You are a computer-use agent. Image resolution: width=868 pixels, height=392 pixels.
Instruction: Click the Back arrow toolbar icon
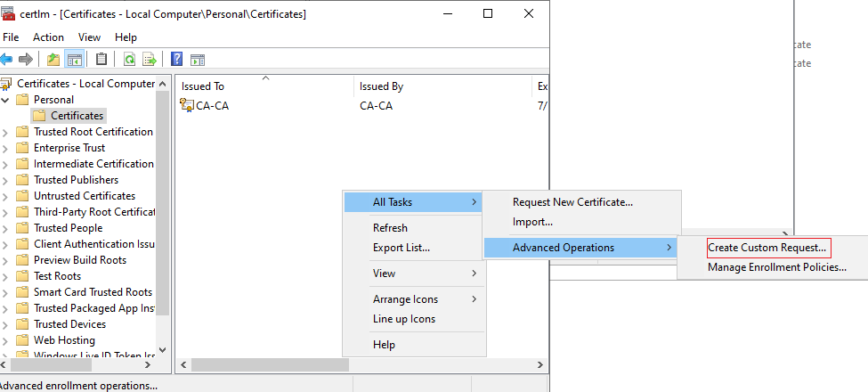click(5, 59)
